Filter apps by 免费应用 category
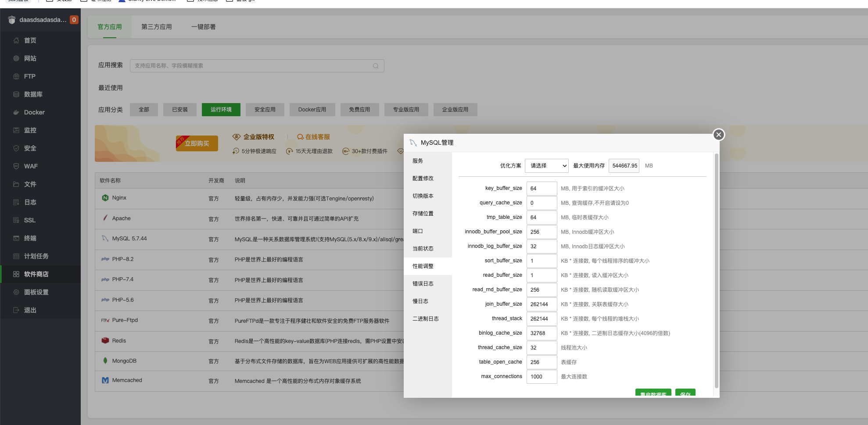This screenshot has width=868, height=425. point(360,110)
